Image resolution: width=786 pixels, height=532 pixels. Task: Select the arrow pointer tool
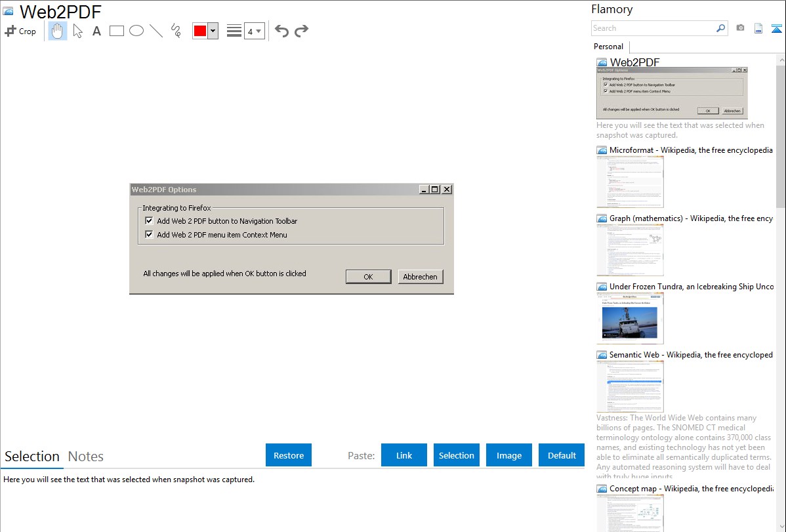[77, 31]
